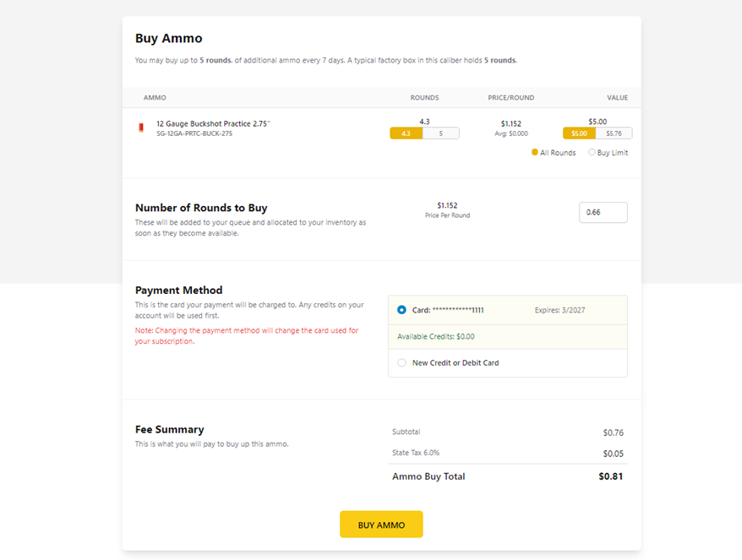This screenshot has width=742, height=560.
Task: Select New Credit or Debit Card option
Action: [401, 362]
